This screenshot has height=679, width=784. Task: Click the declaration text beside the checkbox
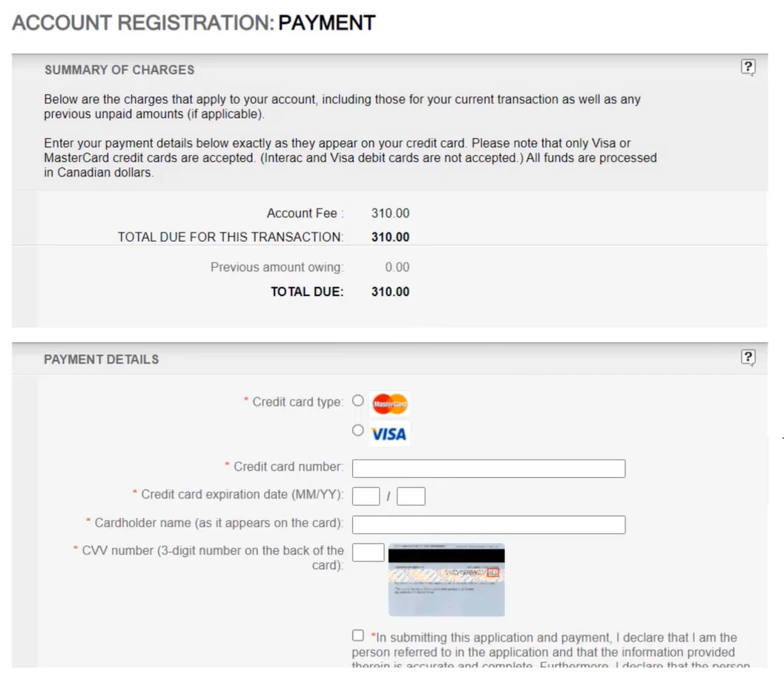pyautogui.click(x=552, y=644)
